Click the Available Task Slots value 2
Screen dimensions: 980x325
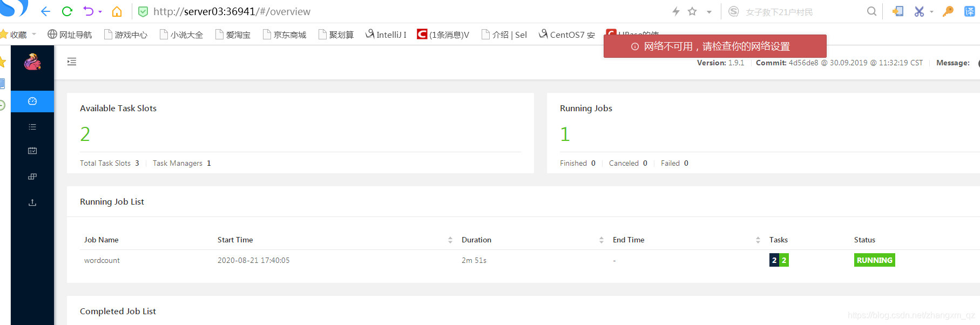coord(85,134)
